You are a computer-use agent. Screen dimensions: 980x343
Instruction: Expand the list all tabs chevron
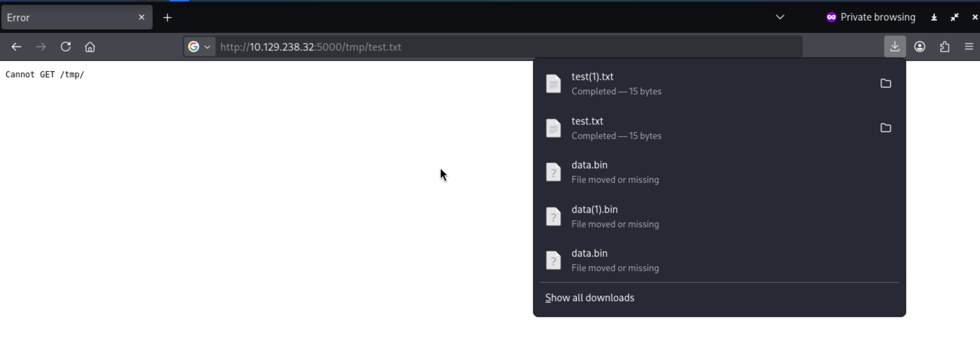(x=779, y=17)
